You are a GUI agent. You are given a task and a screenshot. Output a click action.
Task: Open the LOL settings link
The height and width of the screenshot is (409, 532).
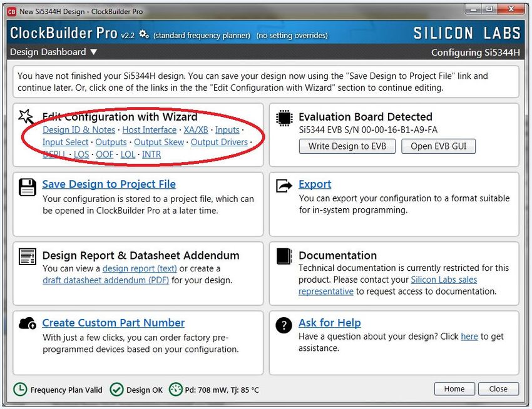click(128, 154)
